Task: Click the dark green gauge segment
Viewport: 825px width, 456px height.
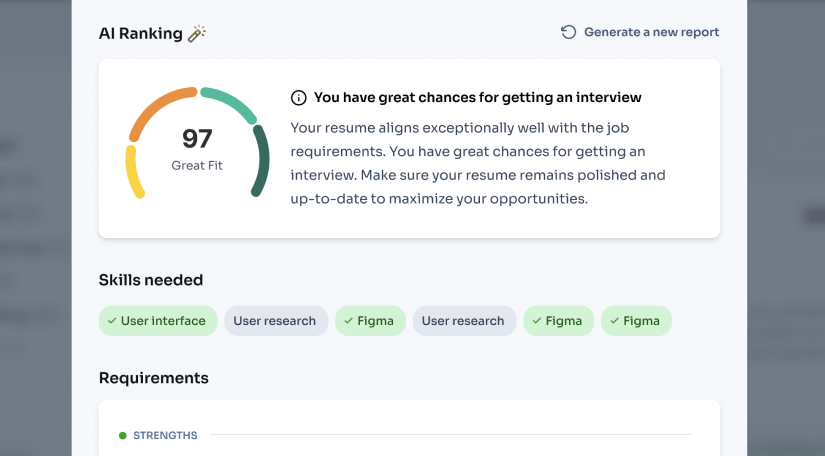Action: pos(262,160)
